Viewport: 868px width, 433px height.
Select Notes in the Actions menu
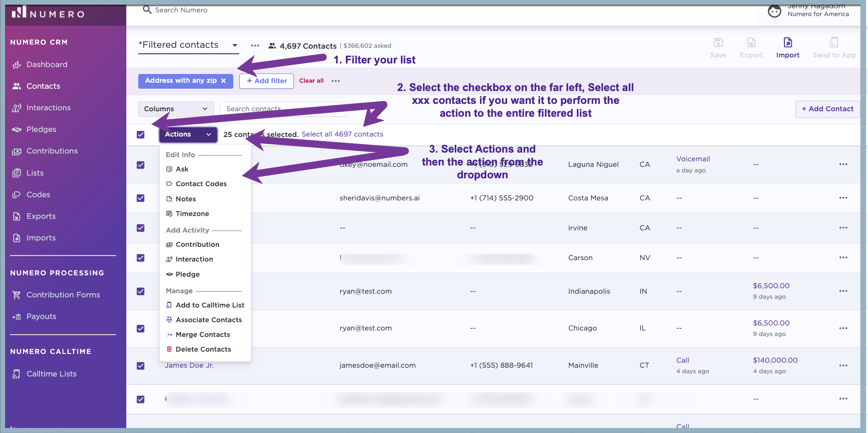pos(186,199)
